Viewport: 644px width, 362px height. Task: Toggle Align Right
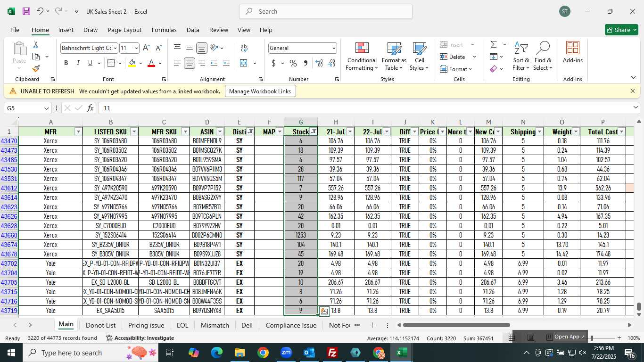(x=202, y=63)
